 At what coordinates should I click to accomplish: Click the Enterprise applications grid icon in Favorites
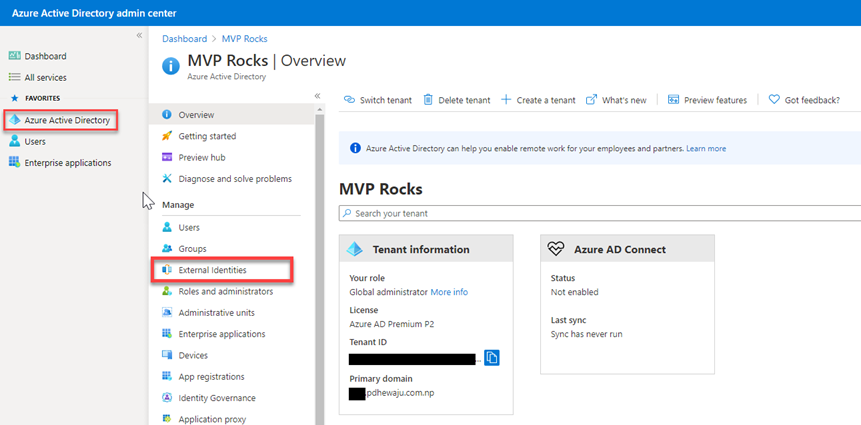coord(15,163)
